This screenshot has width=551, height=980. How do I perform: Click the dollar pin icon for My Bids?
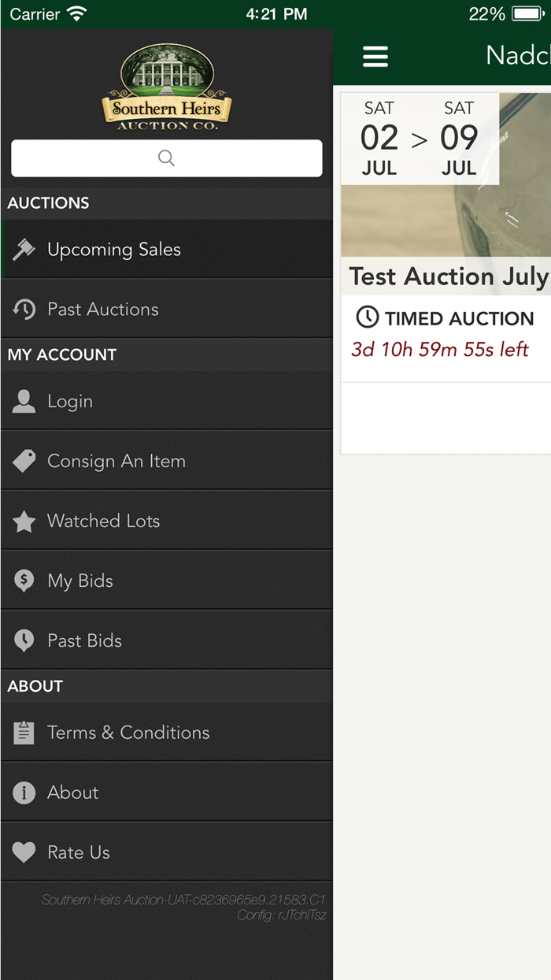(24, 580)
